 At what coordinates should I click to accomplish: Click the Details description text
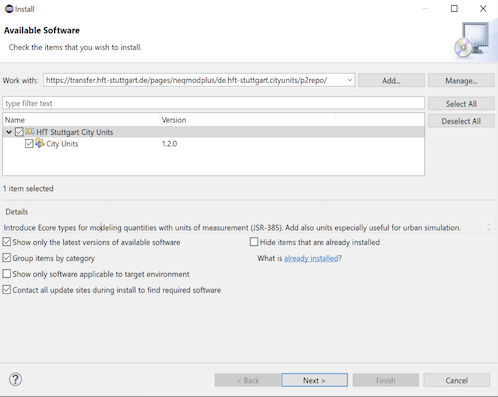click(232, 228)
